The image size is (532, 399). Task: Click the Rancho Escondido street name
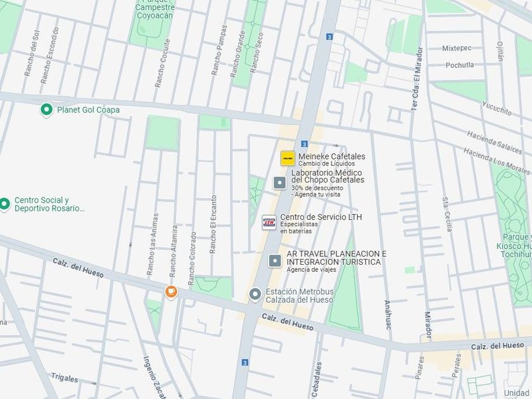click(50, 56)
